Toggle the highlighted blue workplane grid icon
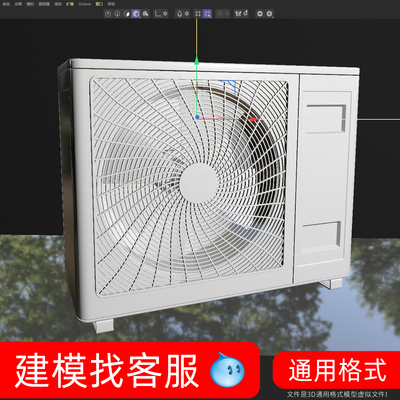400x400 pixels. click(207, 14)
